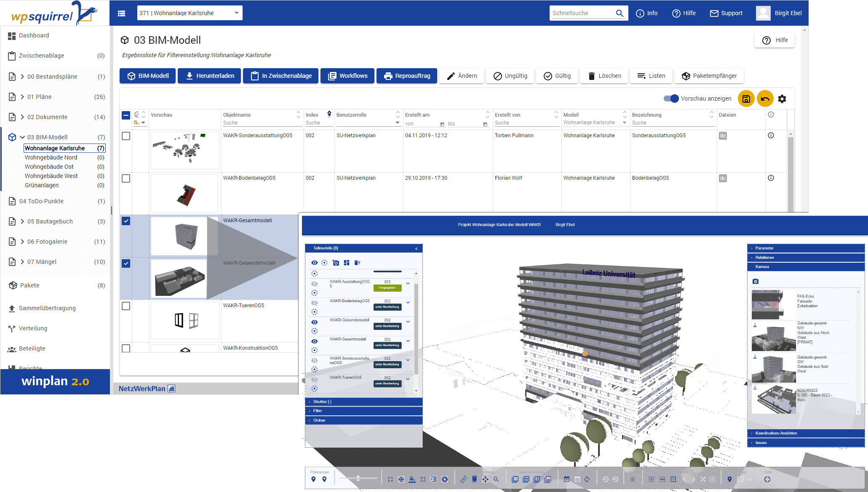Click the 3D rotate icon in viewer toolbar
The height and width of the screenshot is (492, 868).
463,479
